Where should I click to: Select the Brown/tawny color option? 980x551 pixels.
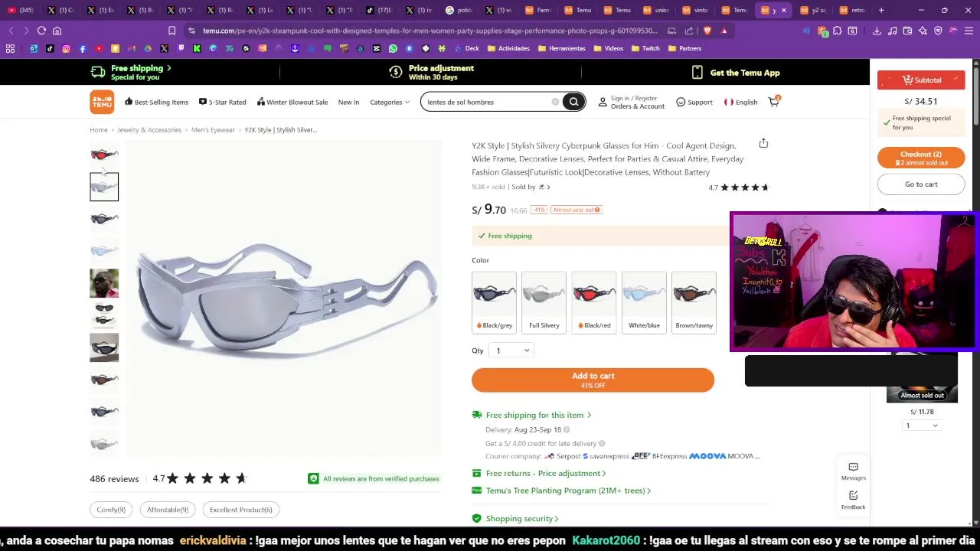point(694,302)
